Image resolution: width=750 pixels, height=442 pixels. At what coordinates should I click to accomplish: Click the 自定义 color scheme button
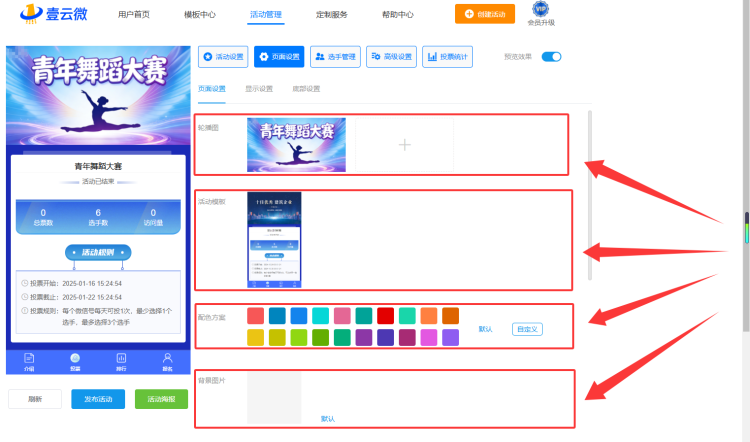[x=527, y=329]
